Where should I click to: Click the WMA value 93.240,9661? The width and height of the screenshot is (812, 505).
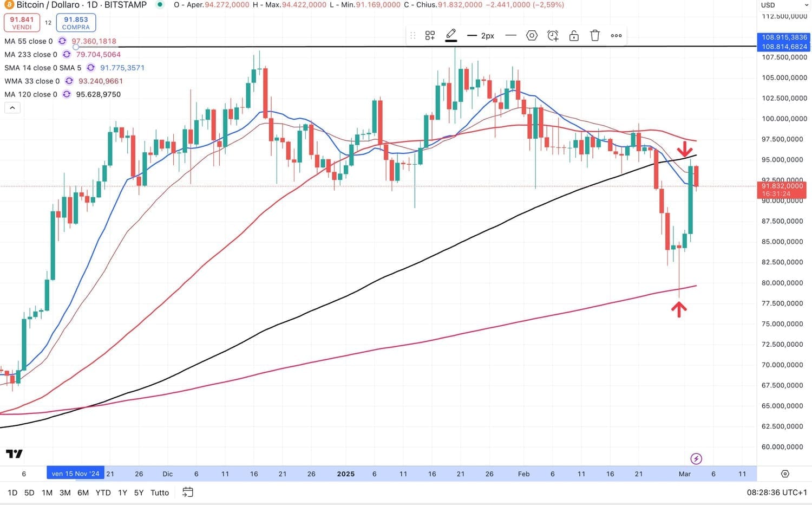tap(101, 81)
